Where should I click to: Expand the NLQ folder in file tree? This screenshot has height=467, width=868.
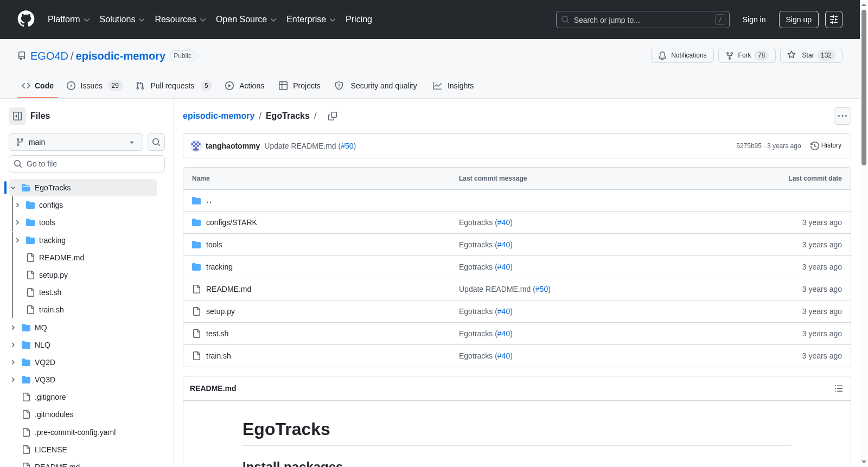click(13, 345)
